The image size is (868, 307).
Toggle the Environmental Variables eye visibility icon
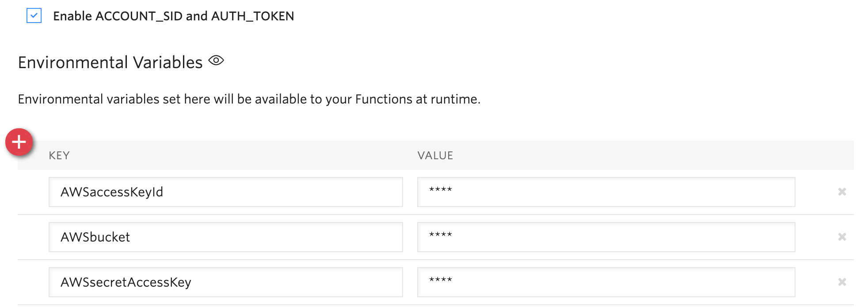pos(216,61)
